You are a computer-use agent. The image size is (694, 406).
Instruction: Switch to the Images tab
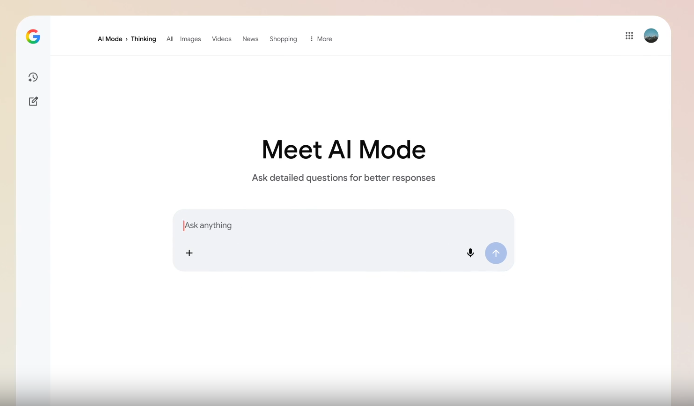click(190, 39)
